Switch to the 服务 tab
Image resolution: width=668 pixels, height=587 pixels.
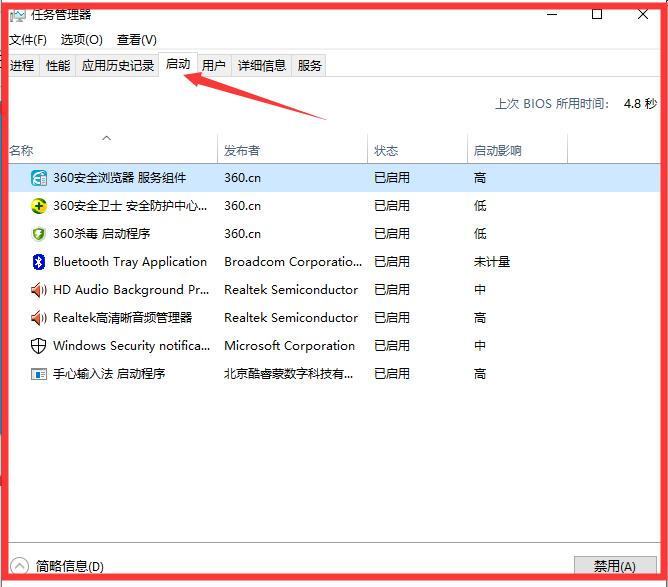click(x=309, y=66)
